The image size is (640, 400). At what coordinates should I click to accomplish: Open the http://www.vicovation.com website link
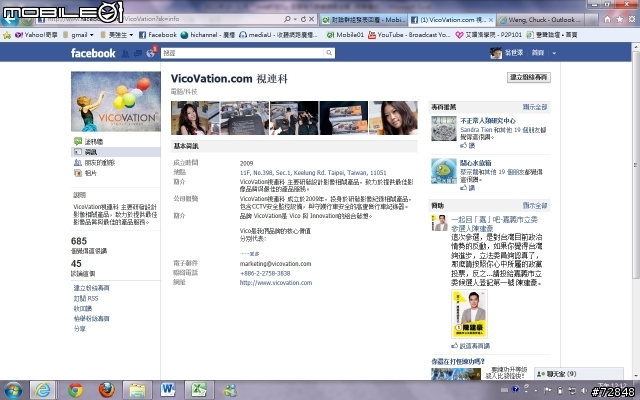[x=276, y=282]
